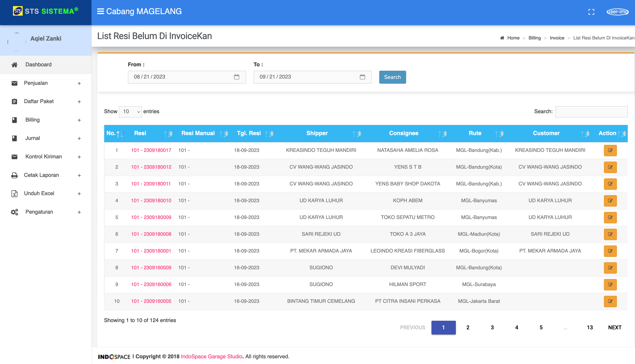Screen dimensions: 635x364
Task: Click the To date field
Action: pos(313,77)
